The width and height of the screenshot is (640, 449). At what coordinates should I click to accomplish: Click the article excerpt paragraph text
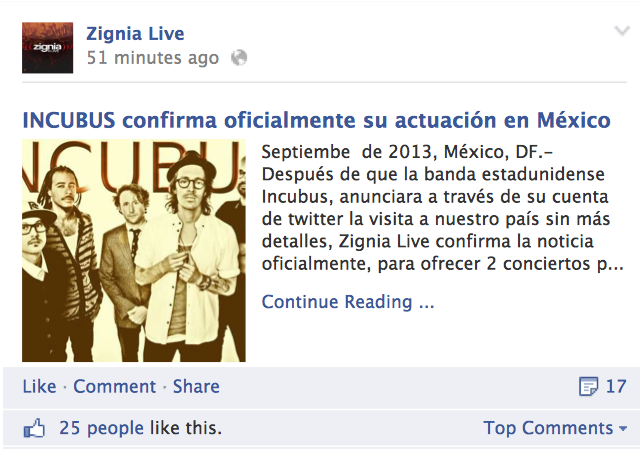tap(442, 208)
